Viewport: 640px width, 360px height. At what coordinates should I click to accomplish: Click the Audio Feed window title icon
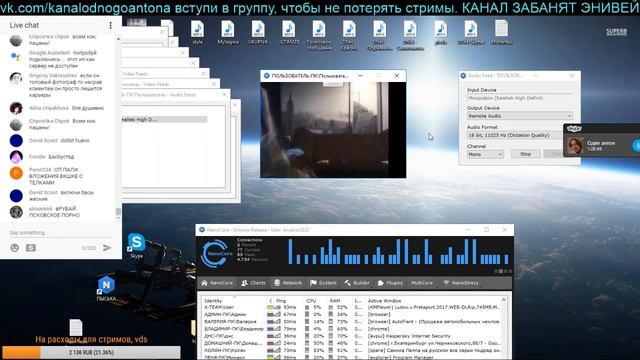[463, 76]
